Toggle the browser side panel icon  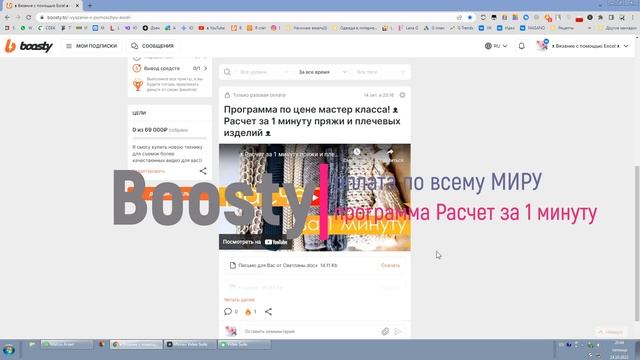point(611,18)
